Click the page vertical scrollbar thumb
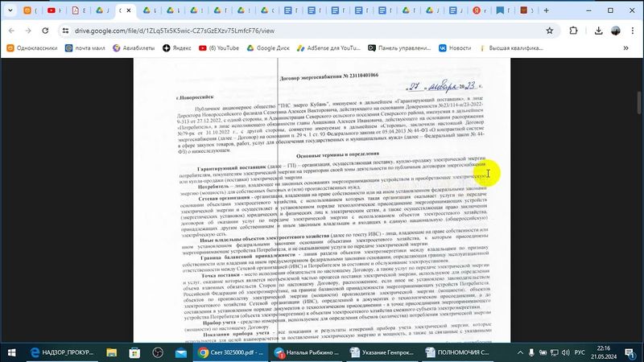Viewport: 644px width, 362px height. click(x=639, y=103)
